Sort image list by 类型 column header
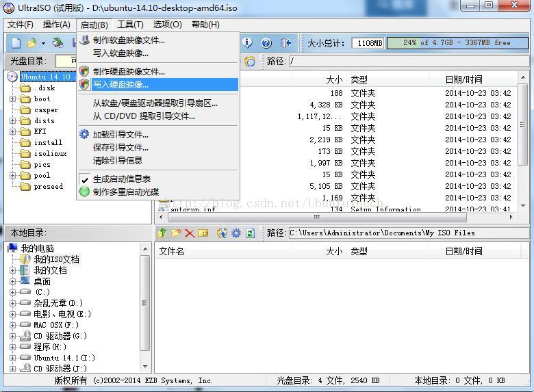Image resolution: width=534 pixels, height=392 pixels. click(359, 79)
